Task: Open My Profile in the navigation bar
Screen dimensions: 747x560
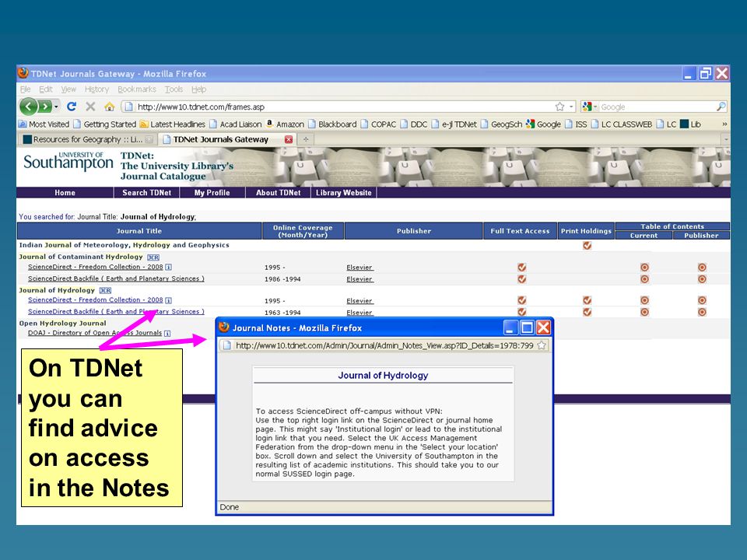Action: [212, 192]
